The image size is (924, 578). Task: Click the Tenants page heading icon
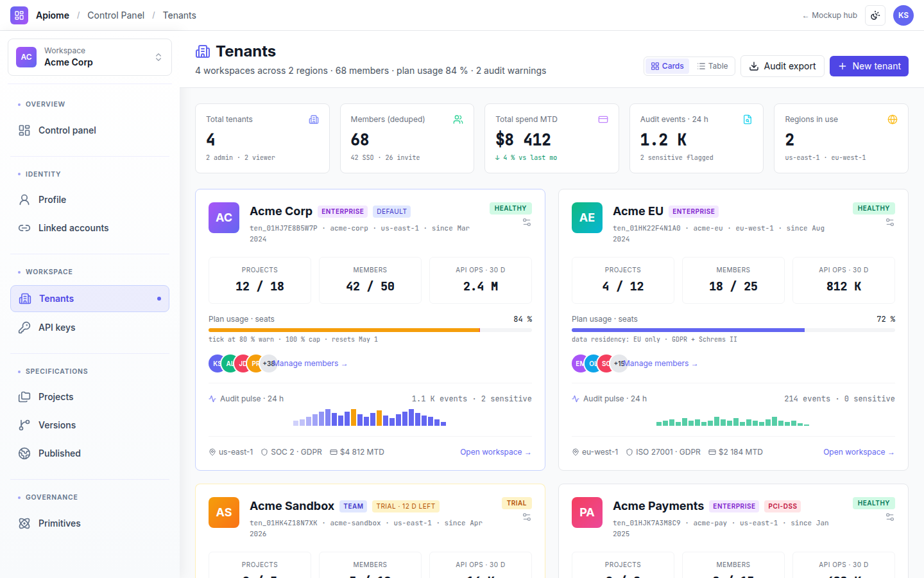point(203,51)
